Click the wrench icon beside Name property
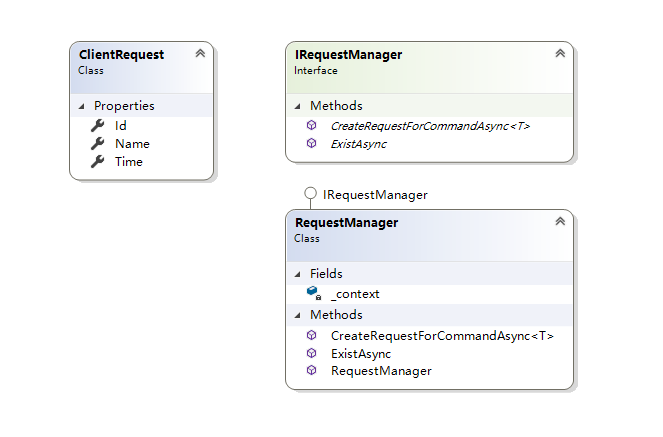 click(x=97, y=144)
